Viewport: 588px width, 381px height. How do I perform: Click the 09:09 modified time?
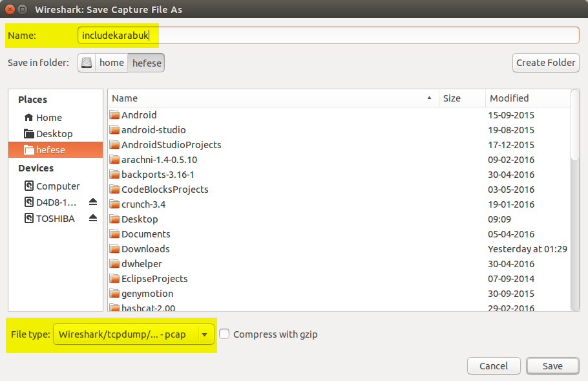(499, 219)
